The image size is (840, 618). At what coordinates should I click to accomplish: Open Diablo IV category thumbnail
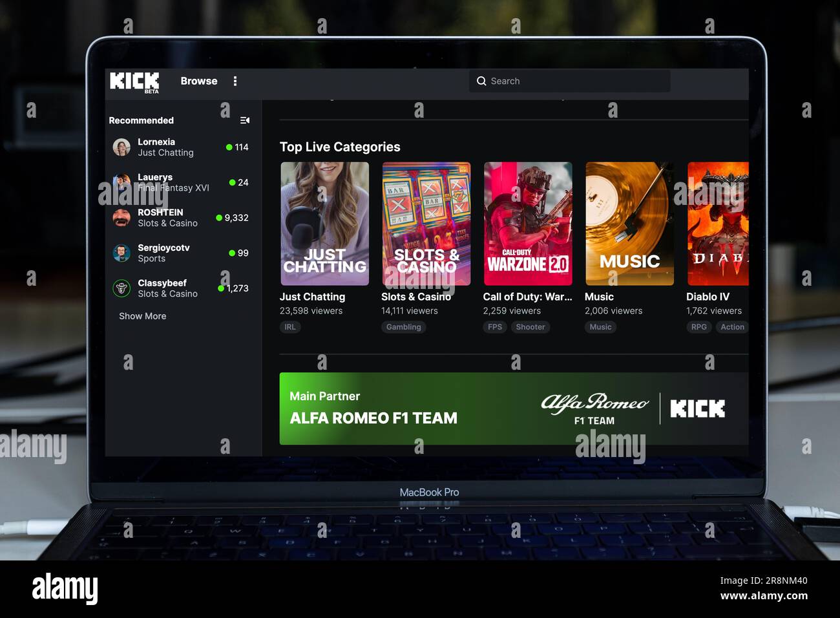[x=718, y=224]
